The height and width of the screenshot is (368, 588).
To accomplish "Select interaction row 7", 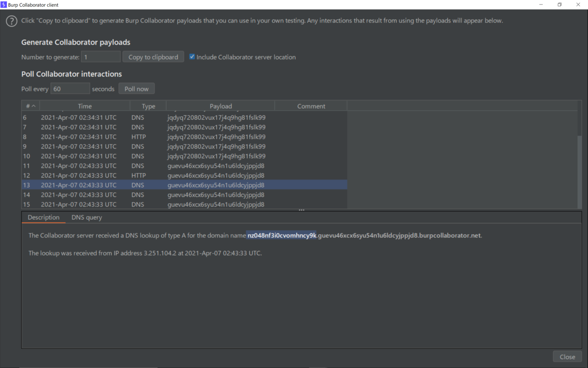I will click(184, 127).
